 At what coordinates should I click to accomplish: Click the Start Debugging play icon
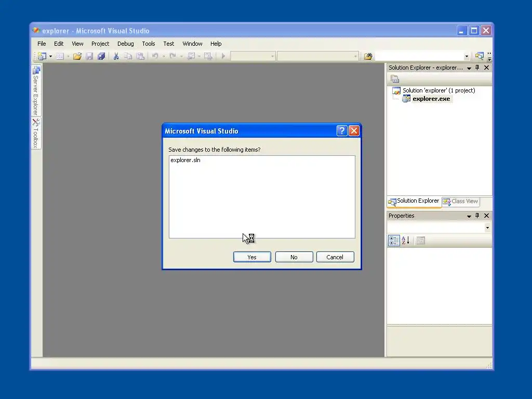pos(223,56)
